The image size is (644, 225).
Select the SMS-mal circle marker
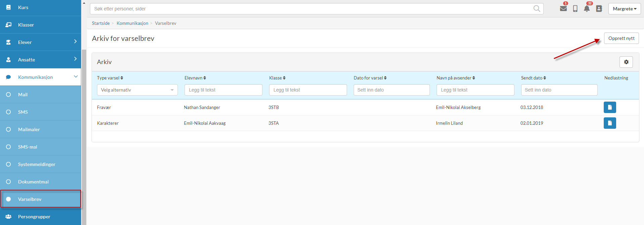8,147
